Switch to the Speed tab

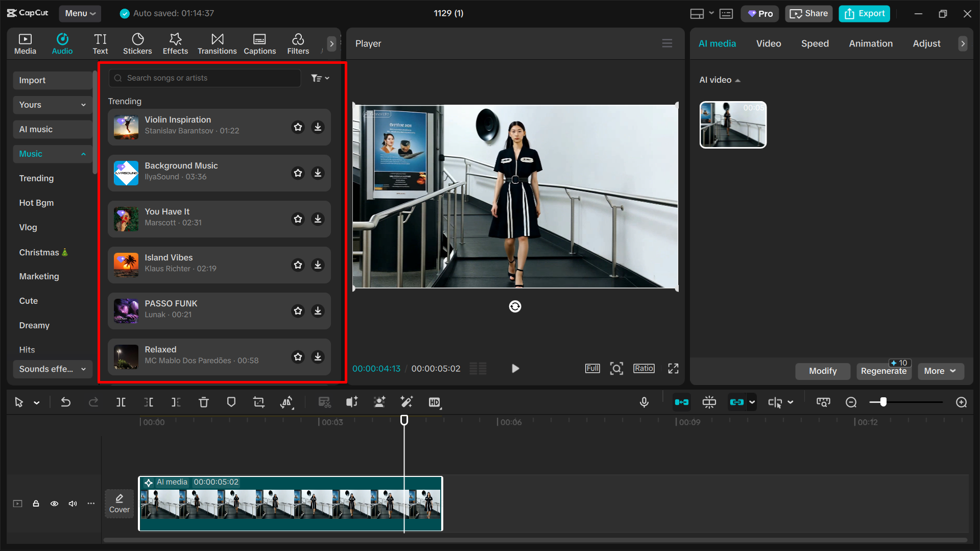tap(815, 43)
